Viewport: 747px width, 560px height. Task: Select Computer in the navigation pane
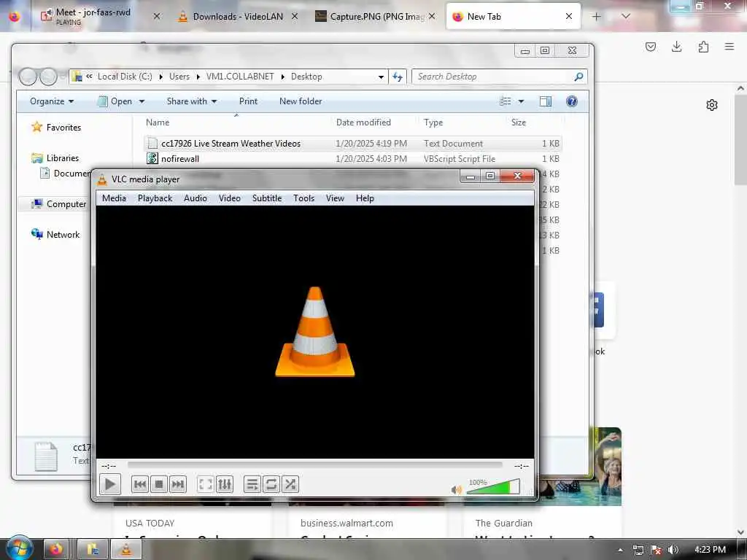point(66,204)
